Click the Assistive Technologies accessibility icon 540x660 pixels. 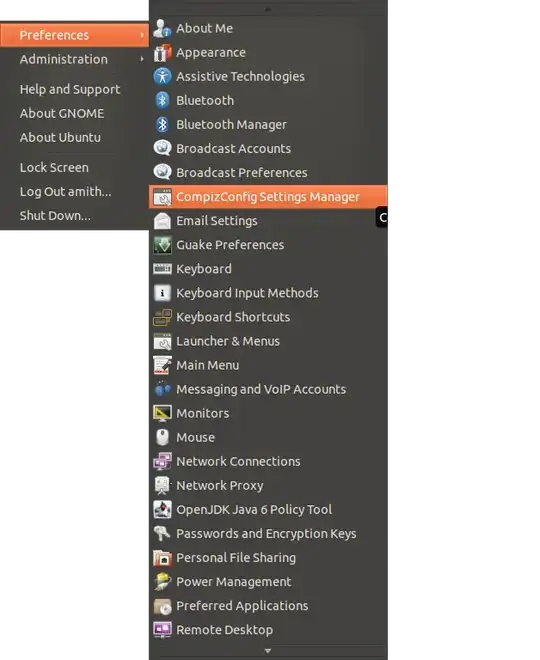[162, 77]
